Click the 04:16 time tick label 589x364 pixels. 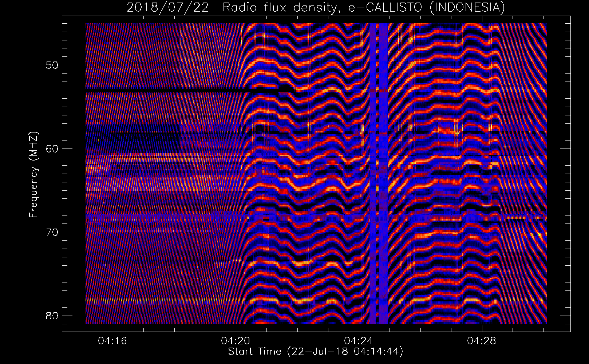[112, 341]
